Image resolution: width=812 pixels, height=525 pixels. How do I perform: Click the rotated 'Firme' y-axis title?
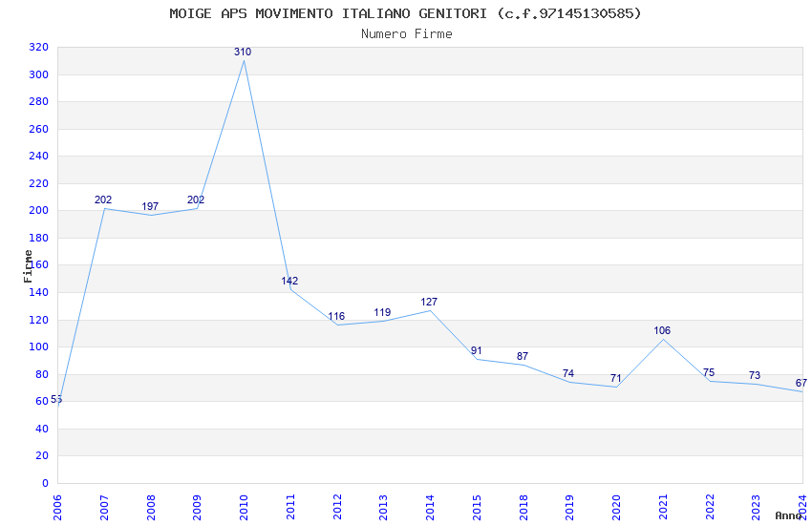[28, 266]
